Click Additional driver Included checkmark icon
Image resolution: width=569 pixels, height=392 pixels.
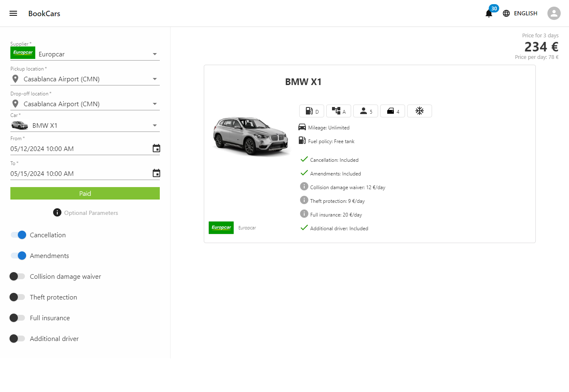pyautogui.click(x=304, y=228)
